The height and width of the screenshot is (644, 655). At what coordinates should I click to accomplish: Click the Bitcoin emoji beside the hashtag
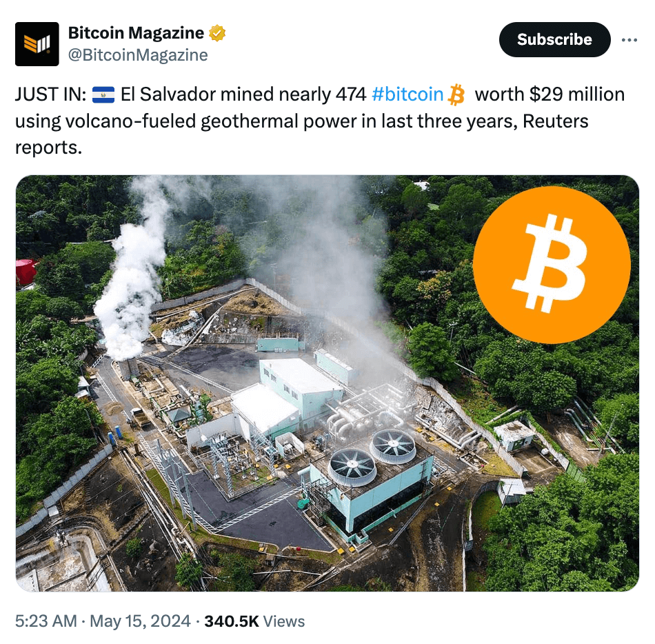click(x=457, y=94)
